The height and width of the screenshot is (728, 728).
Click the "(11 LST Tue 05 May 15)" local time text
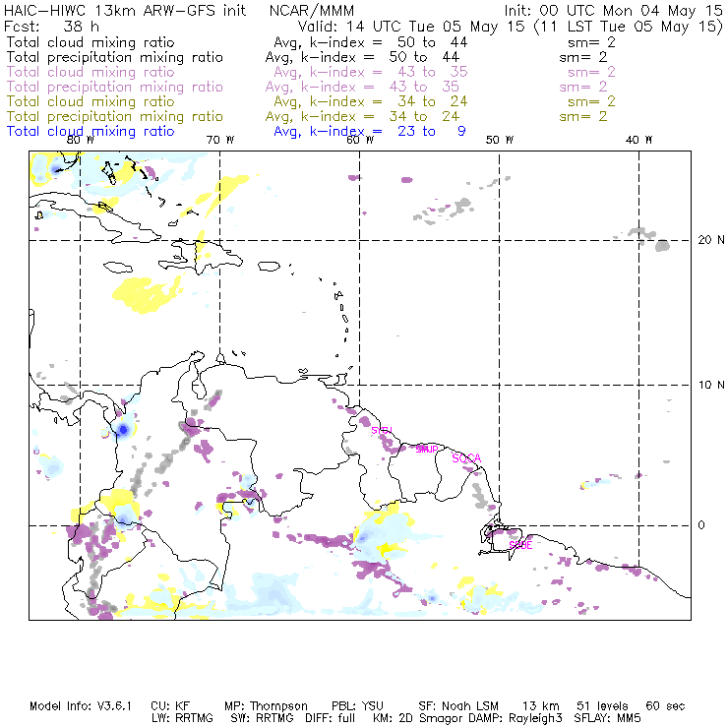click(x=629, y=27)
